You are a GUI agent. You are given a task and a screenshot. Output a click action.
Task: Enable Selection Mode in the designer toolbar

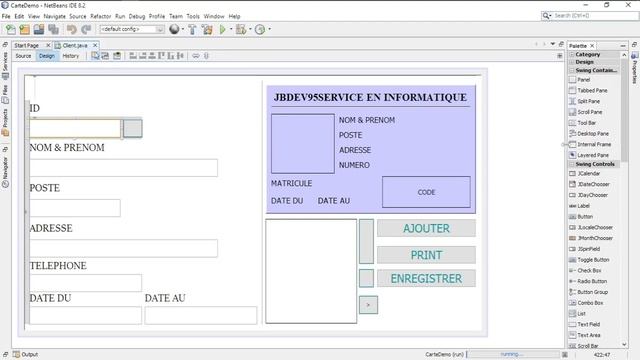(95, 56)
